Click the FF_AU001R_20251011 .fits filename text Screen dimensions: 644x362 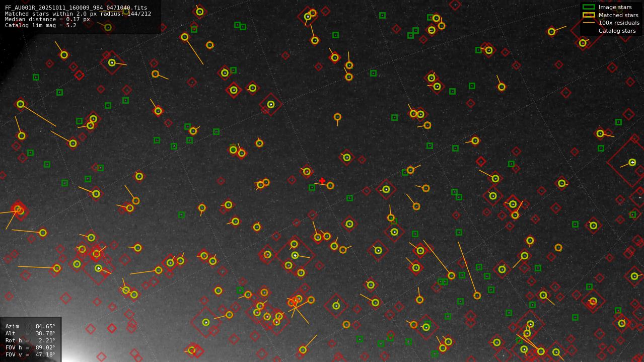coord(76,8)
